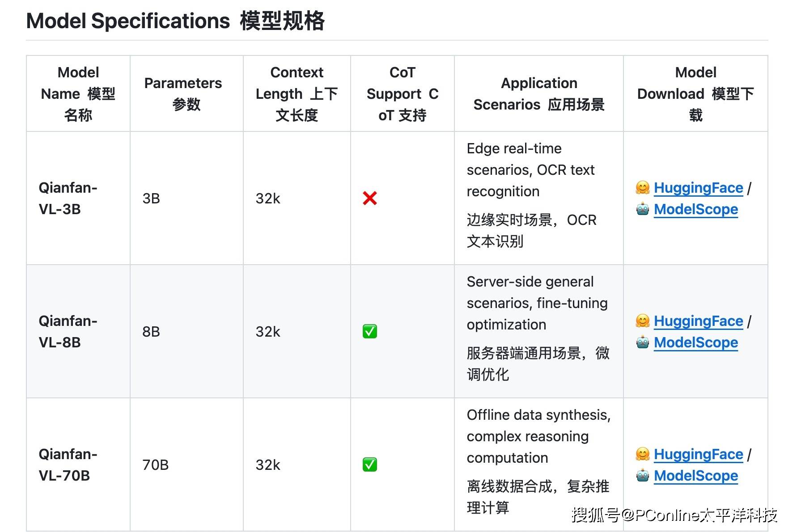Open HuggingFace link for Qianfan-VL-70B
Viewport: 797px width, 532px height.
click(x=698, y=454)
